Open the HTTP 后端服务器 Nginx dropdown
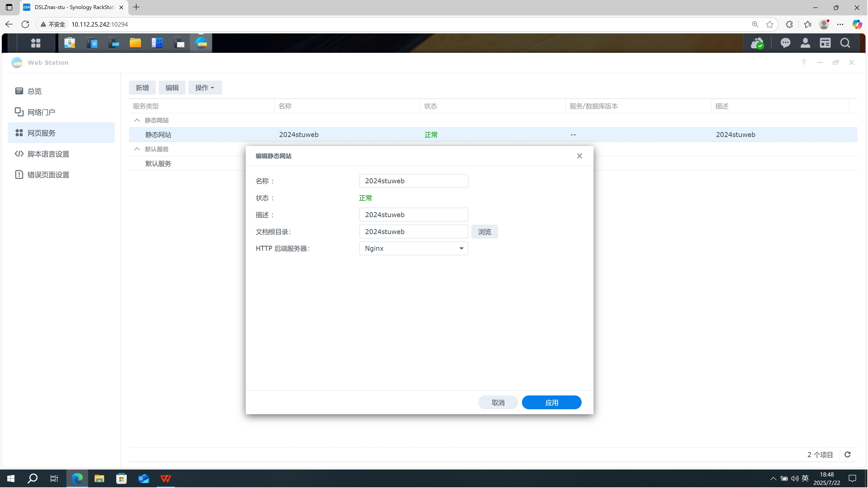868x488 pixels. click(413, 249)
